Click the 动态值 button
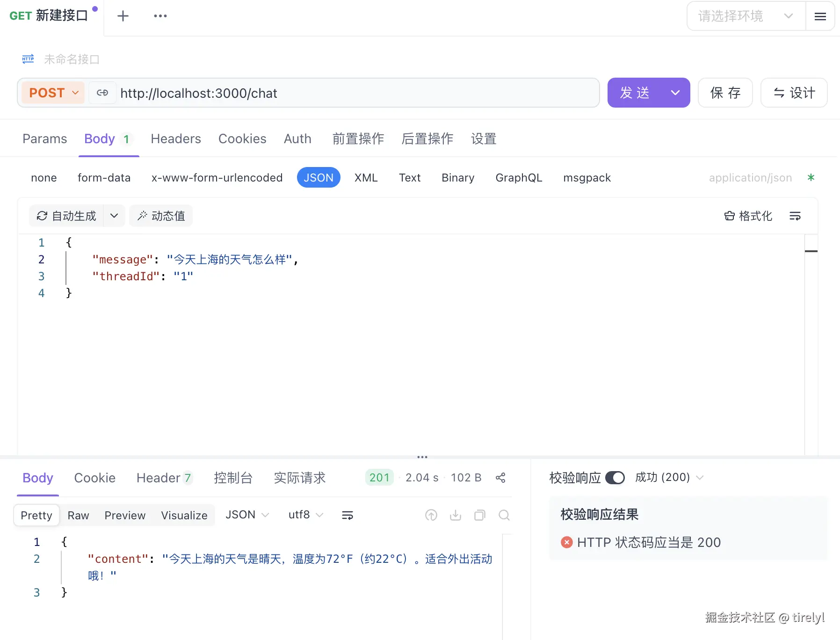This screenshot has height=640, width=840. 161,216
